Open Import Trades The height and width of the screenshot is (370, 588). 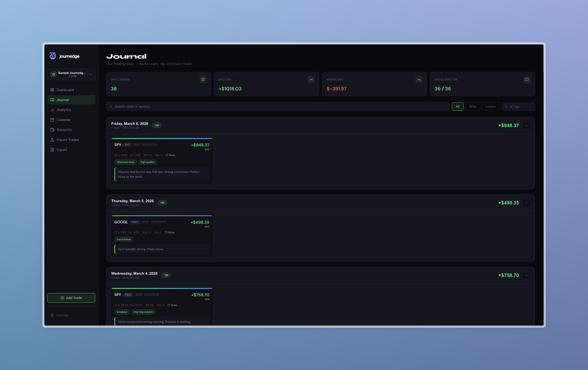tap(71, 140)
